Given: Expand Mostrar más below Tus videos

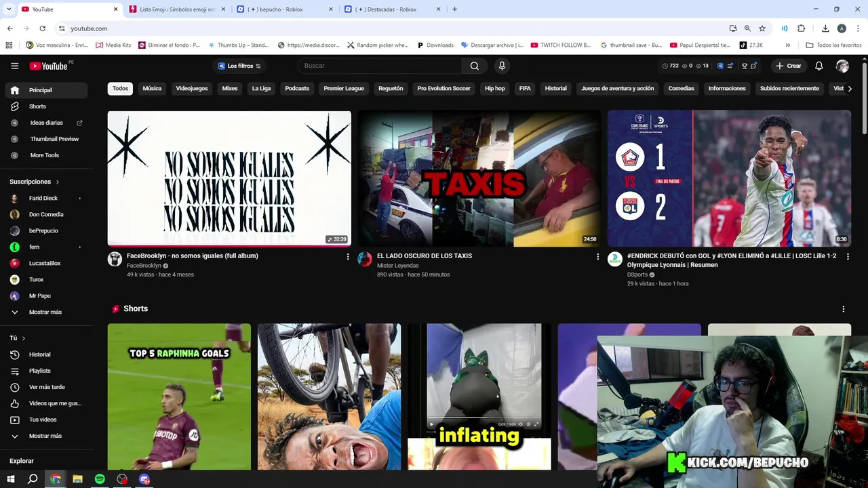Looking at the screenshot, I should [46, 436].
